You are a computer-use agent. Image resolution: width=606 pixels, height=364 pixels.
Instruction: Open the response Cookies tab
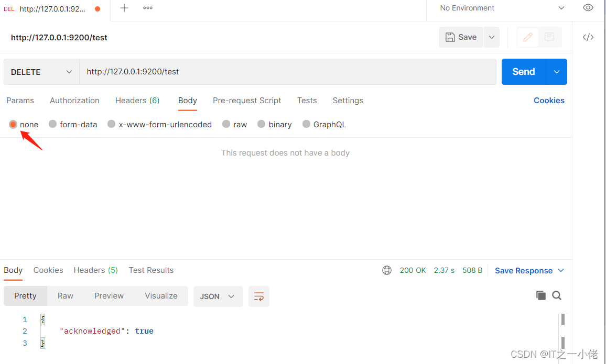pos(48,270)
